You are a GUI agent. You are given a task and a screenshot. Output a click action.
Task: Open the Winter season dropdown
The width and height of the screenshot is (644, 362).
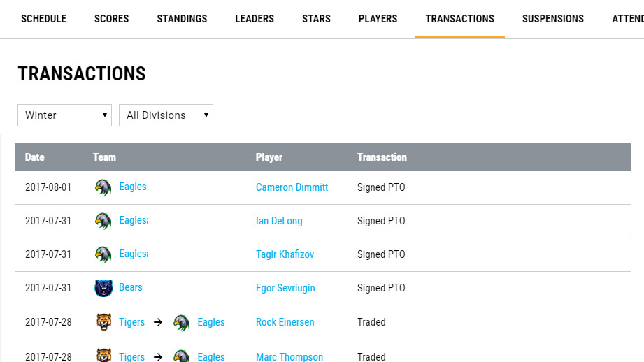tap(64, 115)
